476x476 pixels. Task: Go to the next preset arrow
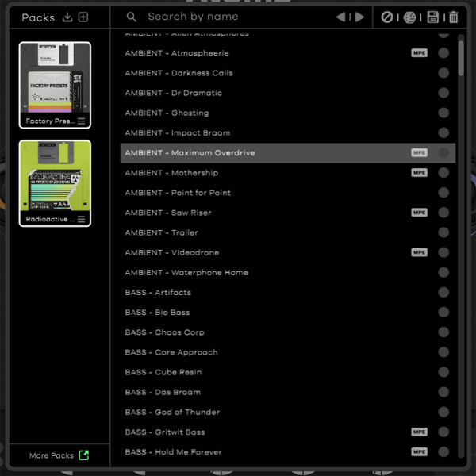[x=359, y=17]
